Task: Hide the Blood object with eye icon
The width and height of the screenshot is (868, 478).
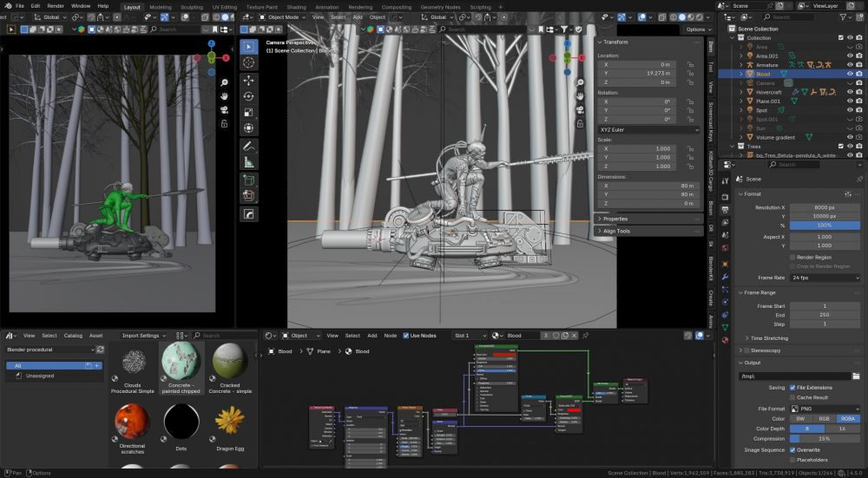Action: tap(850, 74)
